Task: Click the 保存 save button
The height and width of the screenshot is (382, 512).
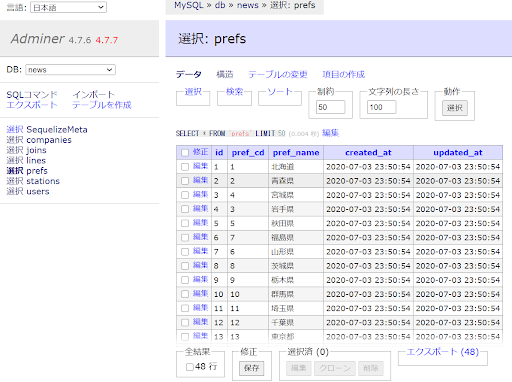Action: point(251,368)
